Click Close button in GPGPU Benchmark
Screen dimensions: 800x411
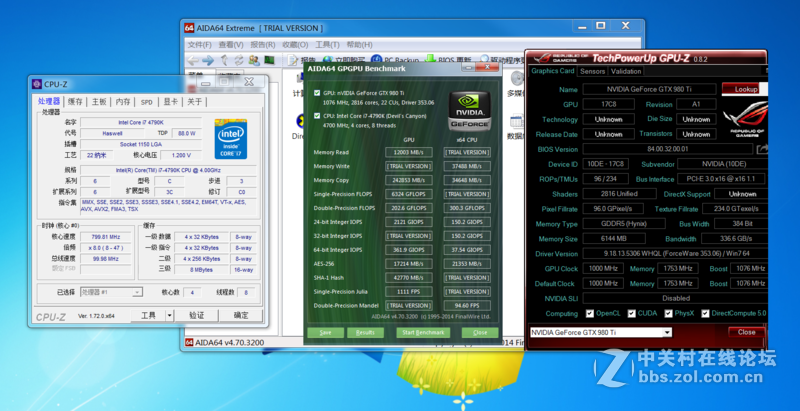480,332
